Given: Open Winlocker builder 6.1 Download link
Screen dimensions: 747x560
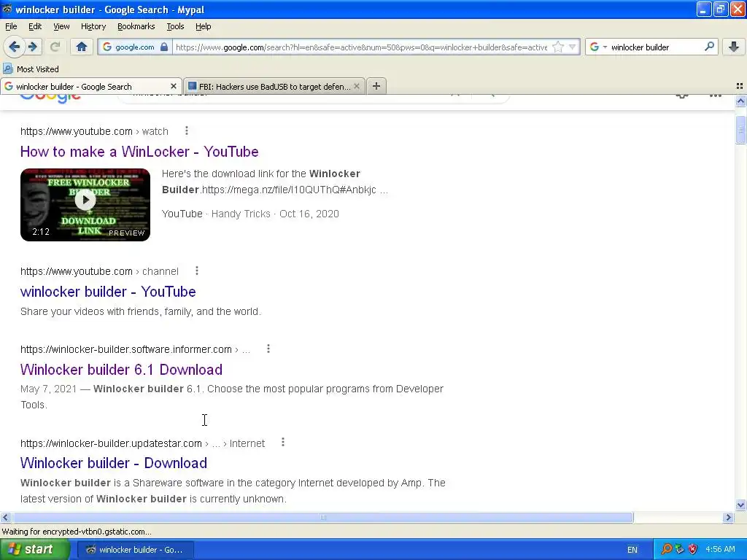Looking at the screenshot, I should (121, 370).
